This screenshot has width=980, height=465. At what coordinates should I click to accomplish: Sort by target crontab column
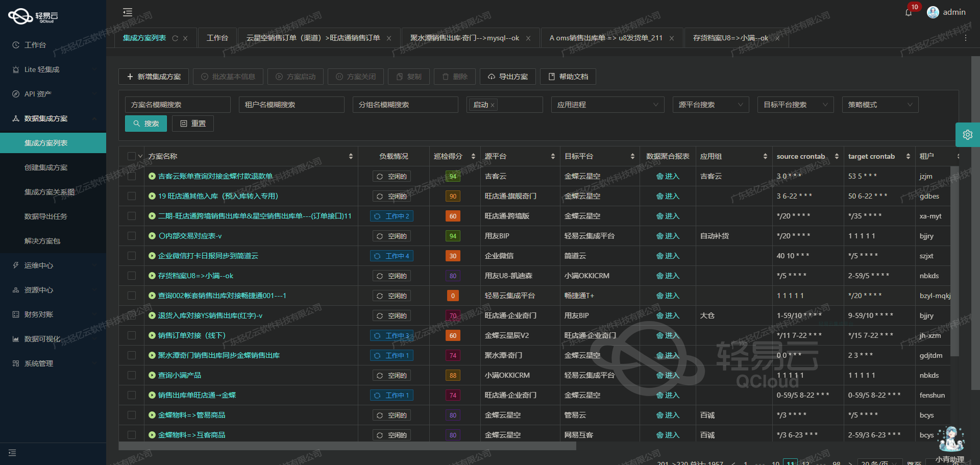click(908, 156)
